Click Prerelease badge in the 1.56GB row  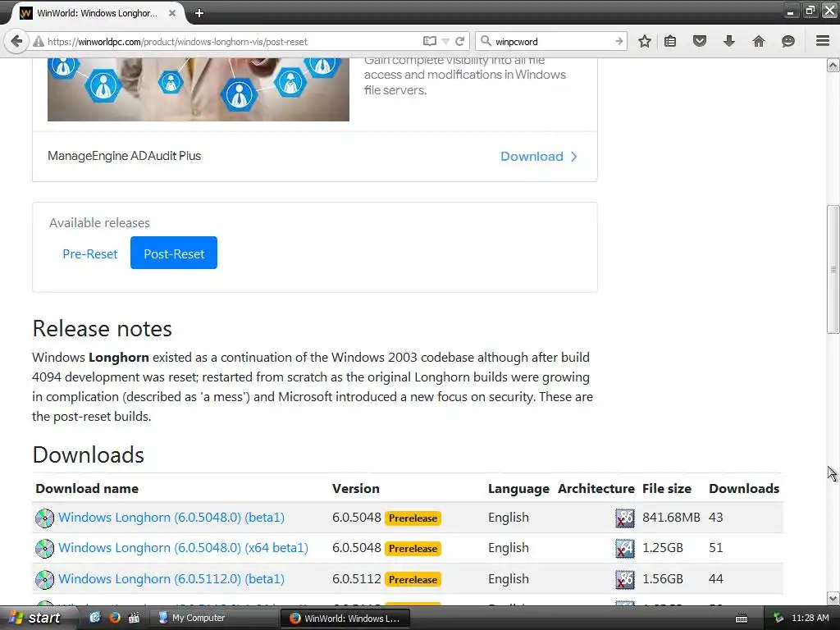pyautogui.click(x=413, y=580)
